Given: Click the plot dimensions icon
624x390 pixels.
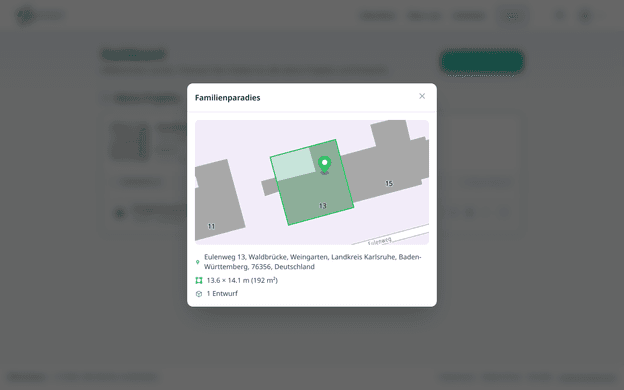Looking at the screenshot, I should pyautogui.click(x=199, y=281).
